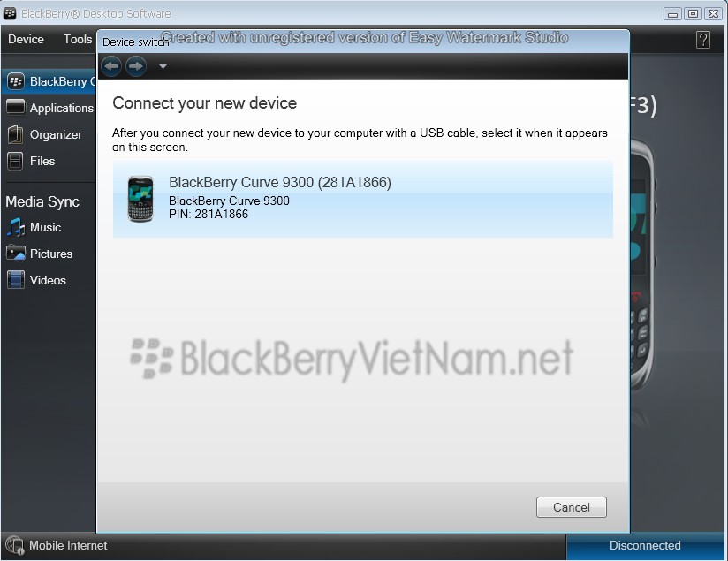Click the back arrow in Device switch dialog
The height and width of the screenshot is (561, 728).
click(111, 66)
